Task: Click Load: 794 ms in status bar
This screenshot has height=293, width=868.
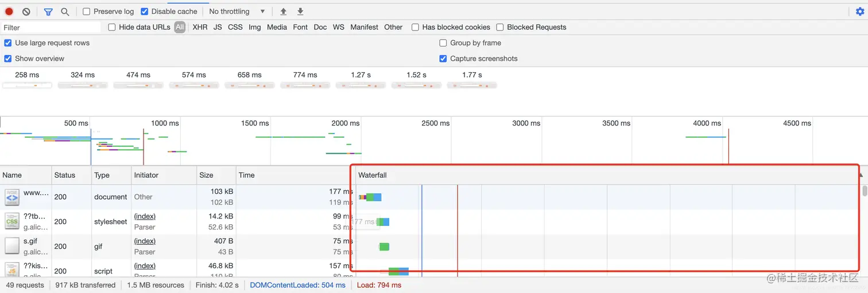Action: [x=379, y=285]
